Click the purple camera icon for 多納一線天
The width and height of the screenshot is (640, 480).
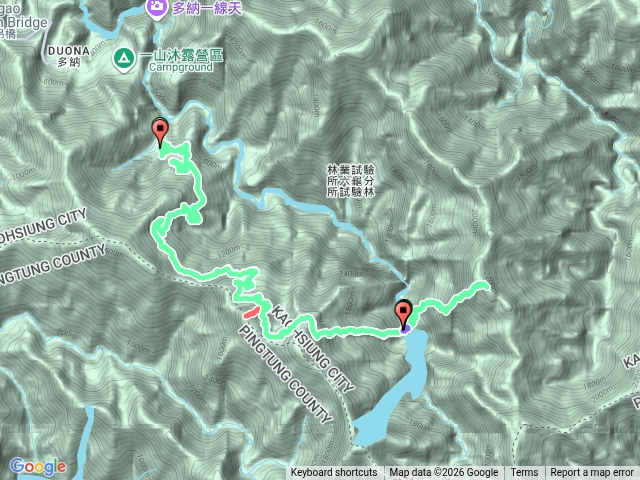tap(157, 8)
